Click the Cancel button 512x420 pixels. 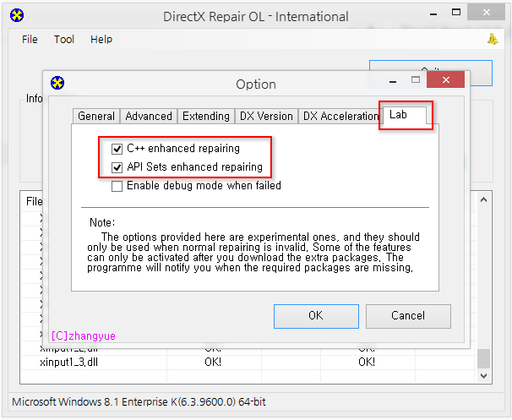[408, 316]
